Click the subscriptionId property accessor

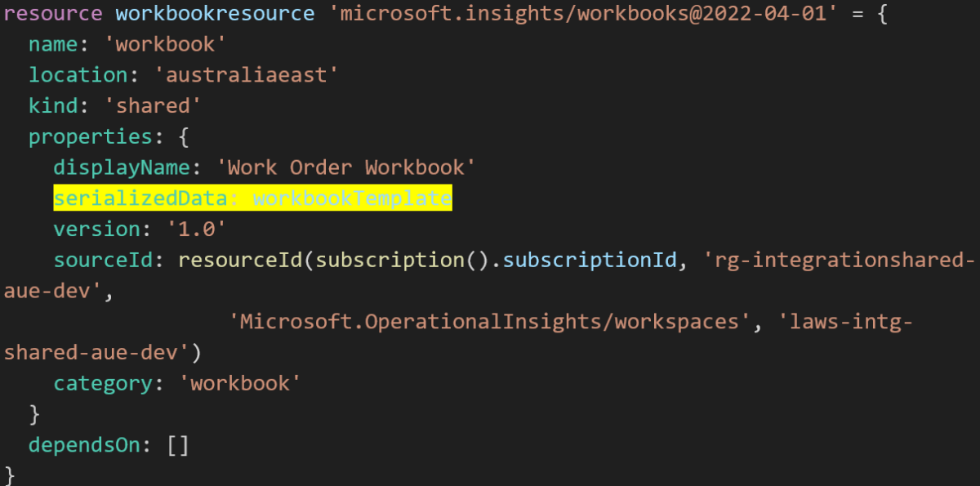589,261
